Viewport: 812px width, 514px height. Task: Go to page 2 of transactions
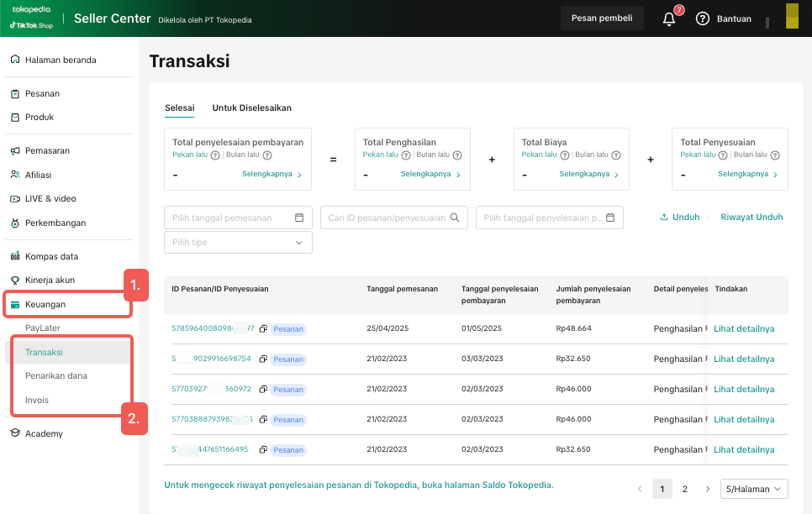(x=685, y=489)
